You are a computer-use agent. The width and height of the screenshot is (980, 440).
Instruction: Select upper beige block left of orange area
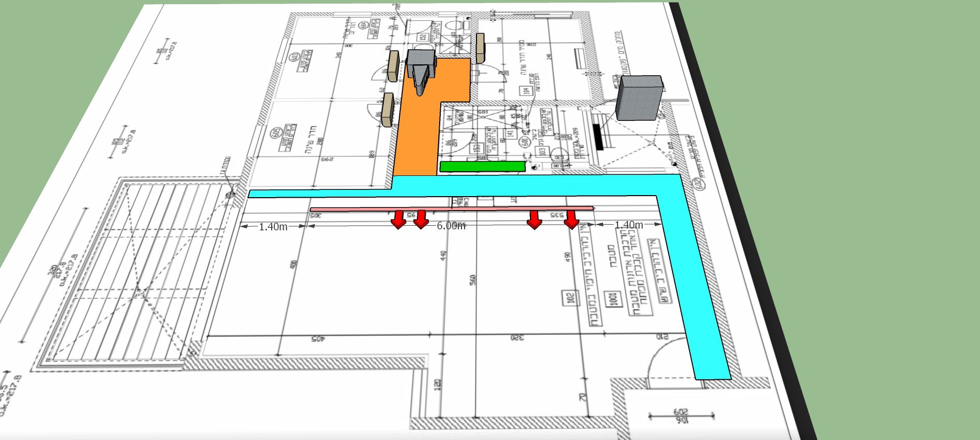click(394, 65)
